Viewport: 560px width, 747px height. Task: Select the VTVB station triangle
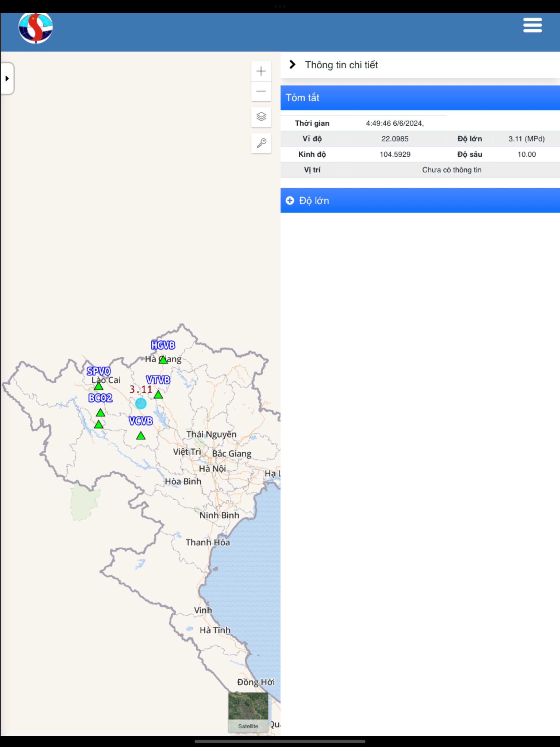point(158,394)
